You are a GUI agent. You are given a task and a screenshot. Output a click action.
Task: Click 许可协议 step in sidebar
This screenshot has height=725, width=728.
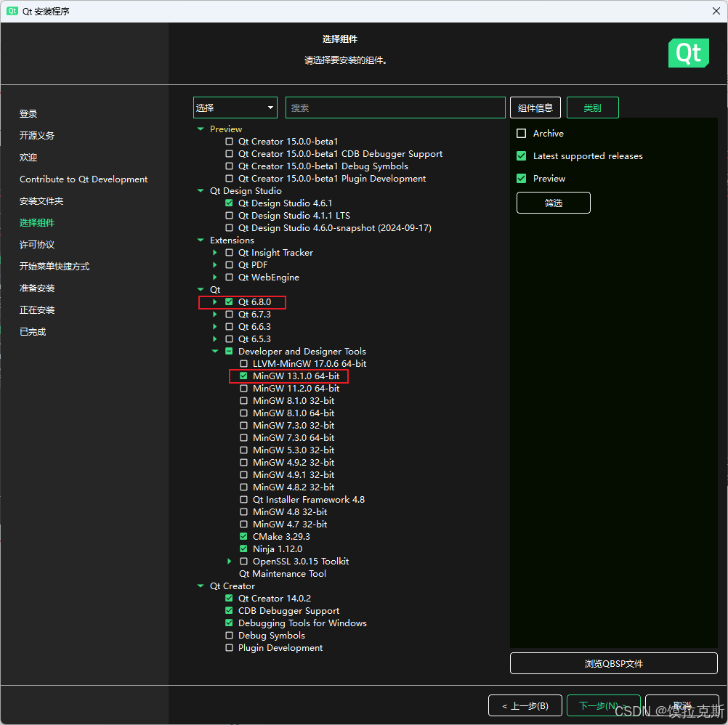36,245
